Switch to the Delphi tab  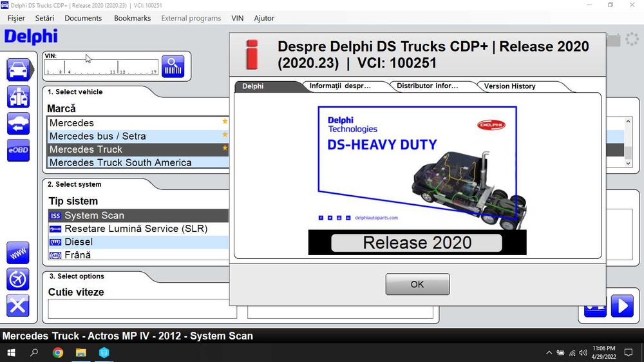point(269,86)
